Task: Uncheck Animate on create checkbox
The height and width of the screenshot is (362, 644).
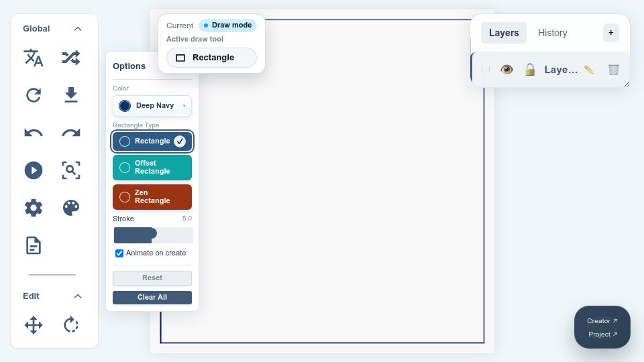Action: pyautogui.click(x=119, y=253)
